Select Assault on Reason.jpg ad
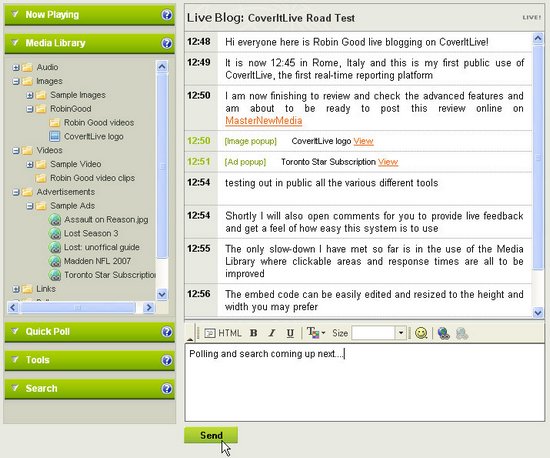This screenshot has width=550, height=458. tap(99, 220)
